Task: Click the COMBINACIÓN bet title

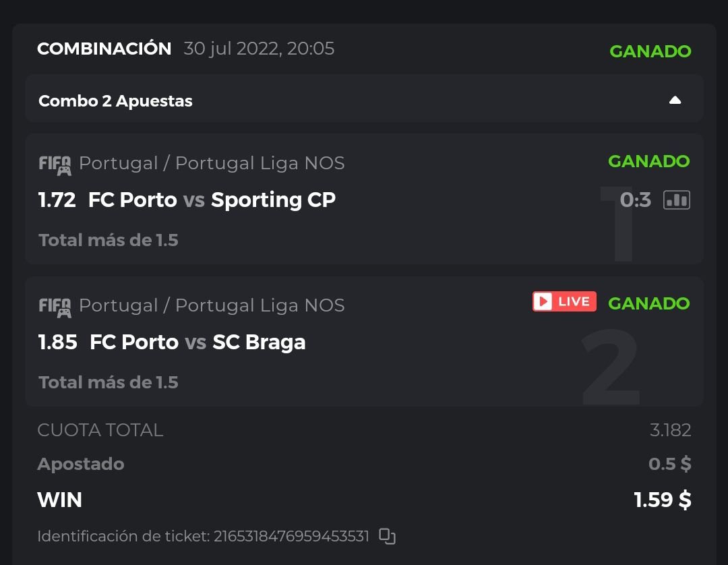Action: [104, 49]
